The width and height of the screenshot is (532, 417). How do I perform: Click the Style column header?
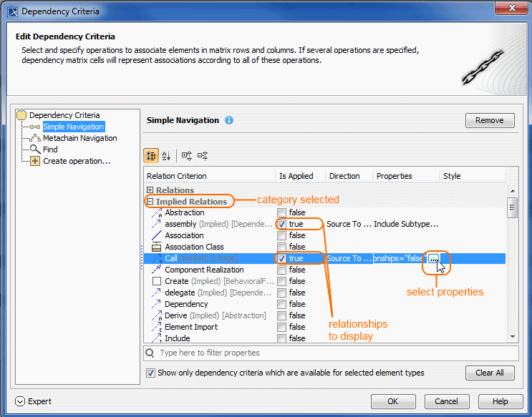pyautogui.click(x=473, y=176)
